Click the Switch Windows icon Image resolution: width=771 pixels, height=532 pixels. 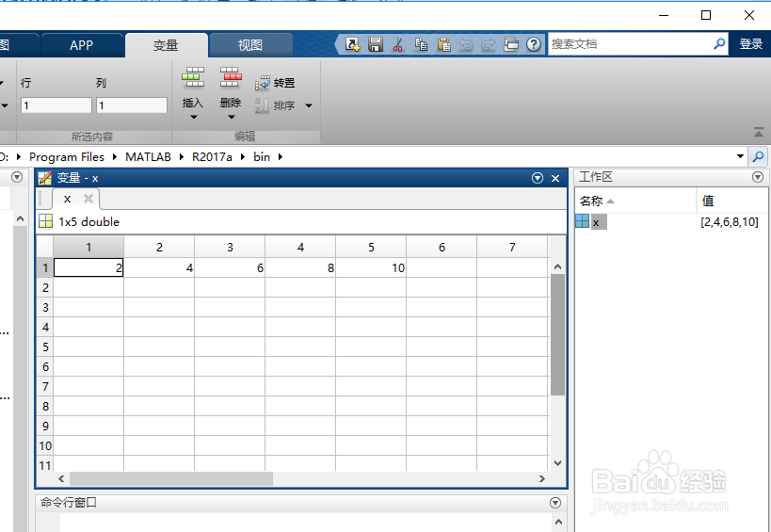(x=511, y=44)
